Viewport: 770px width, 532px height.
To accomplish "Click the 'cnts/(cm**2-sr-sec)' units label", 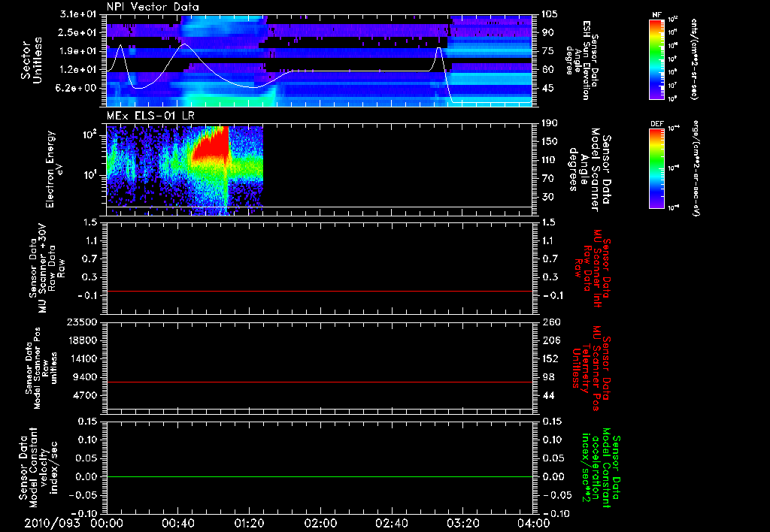I will [694, 59].
